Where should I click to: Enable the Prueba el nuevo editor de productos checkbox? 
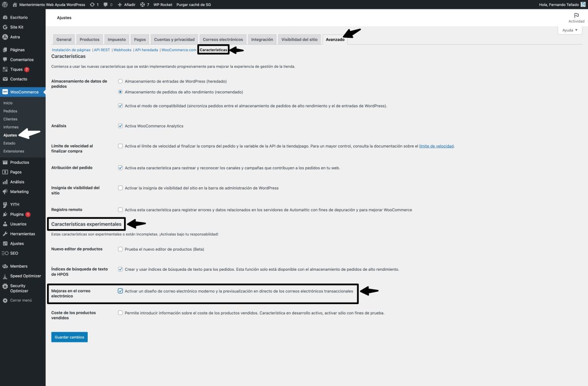(x=120, y=249)
